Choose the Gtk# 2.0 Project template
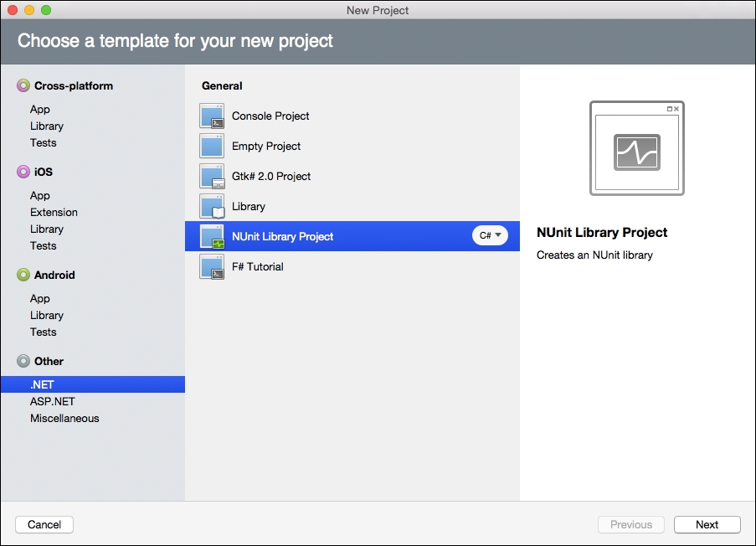The image size is (756, 546). coord(352,176)
